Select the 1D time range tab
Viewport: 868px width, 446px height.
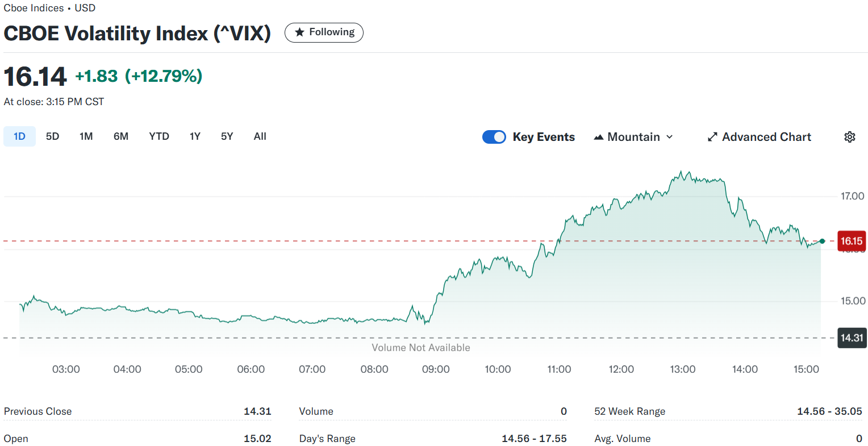tap(19, 136)
